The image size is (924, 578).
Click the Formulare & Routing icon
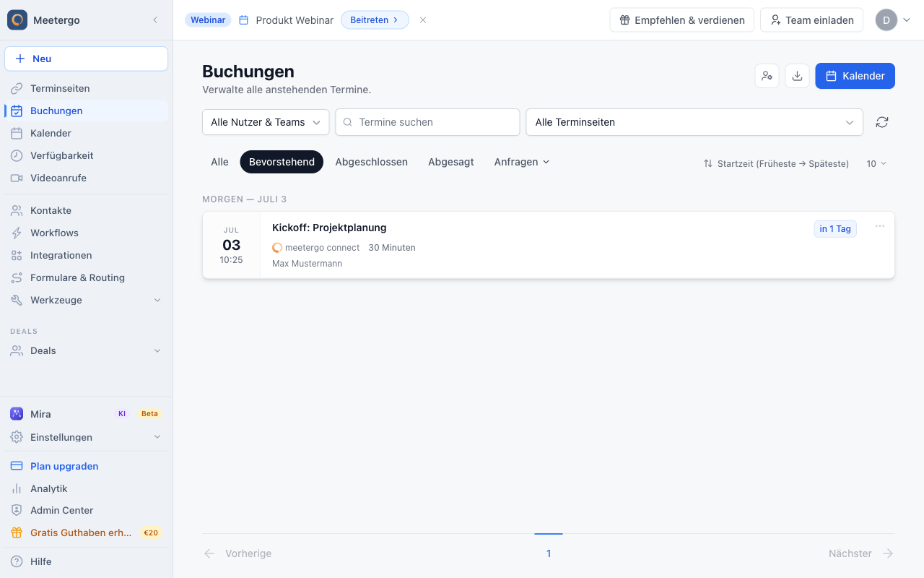coord(17,277)
